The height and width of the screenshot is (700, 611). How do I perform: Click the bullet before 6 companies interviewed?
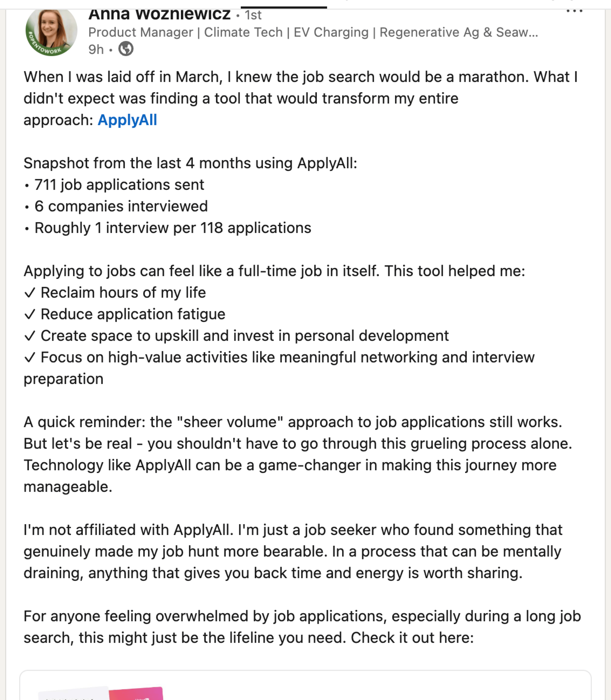coord(27,207)
